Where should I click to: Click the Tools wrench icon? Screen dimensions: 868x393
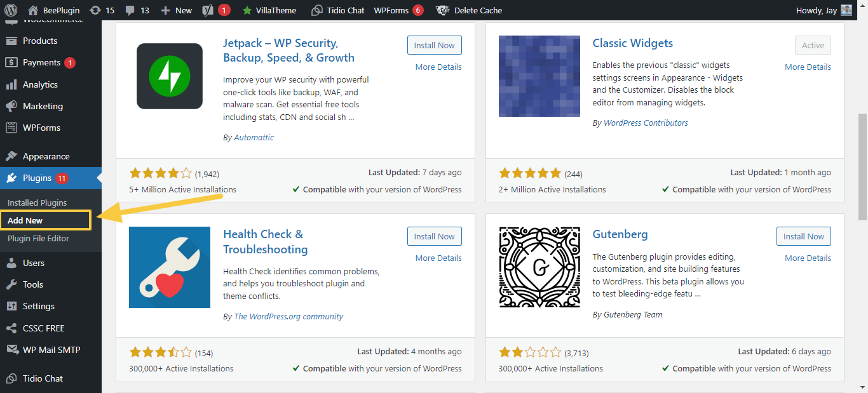[x=11, y=284]
